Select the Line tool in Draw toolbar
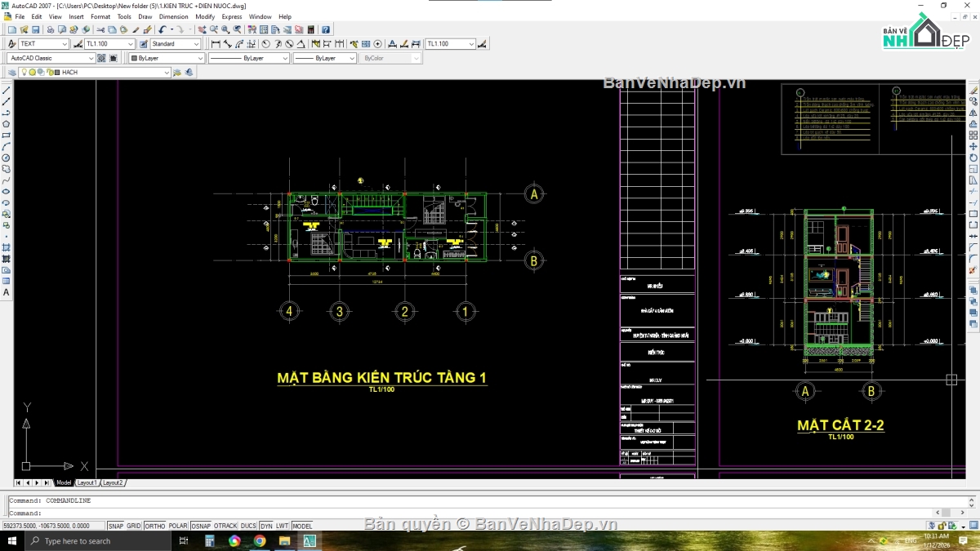The height and width of the screenshot is (551, 980). pyautogui.click(x=7, y=91)
